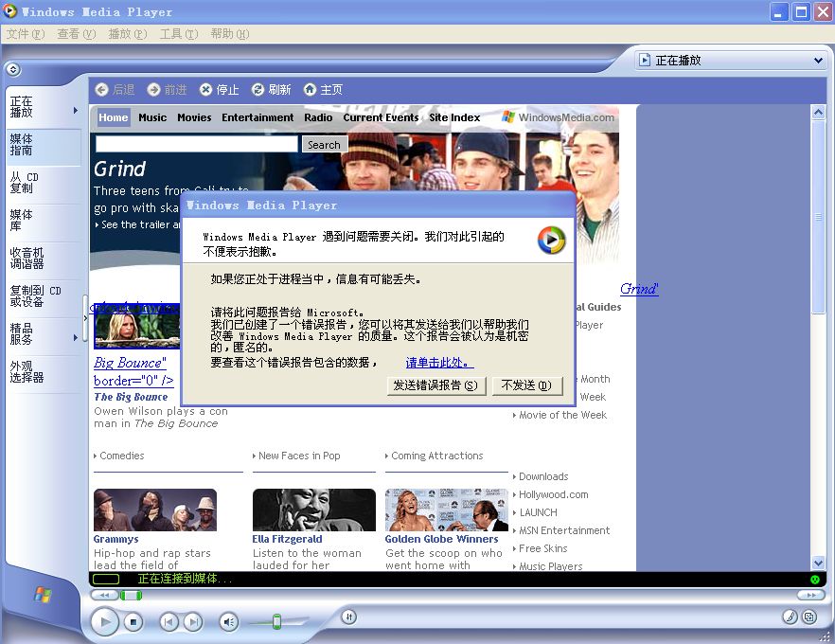Click the vertical scrollbar thumb

[819, 217]
